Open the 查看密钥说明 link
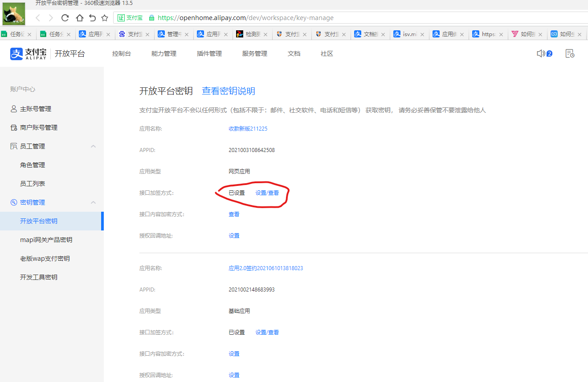588x382 pixels. click(x=229, y=91)
